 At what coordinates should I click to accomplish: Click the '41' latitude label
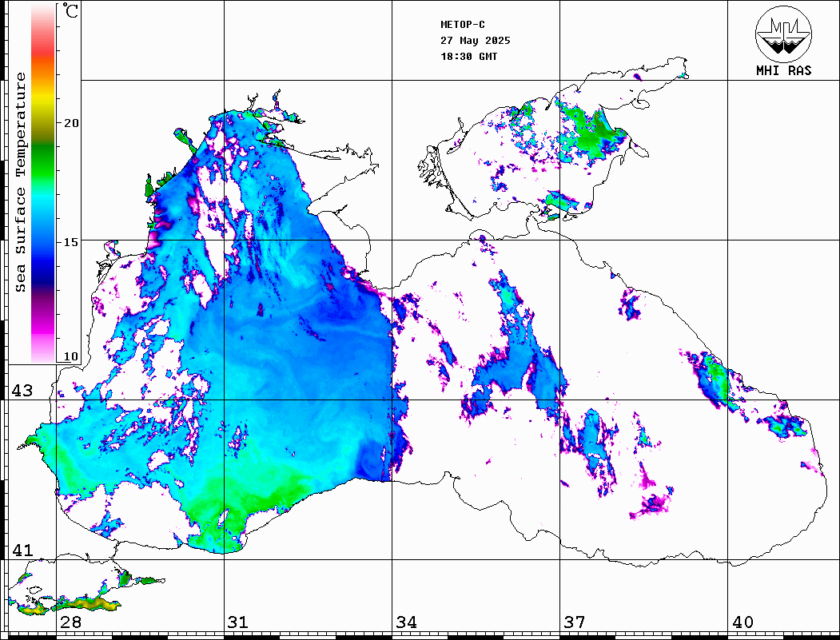point(22,551)
